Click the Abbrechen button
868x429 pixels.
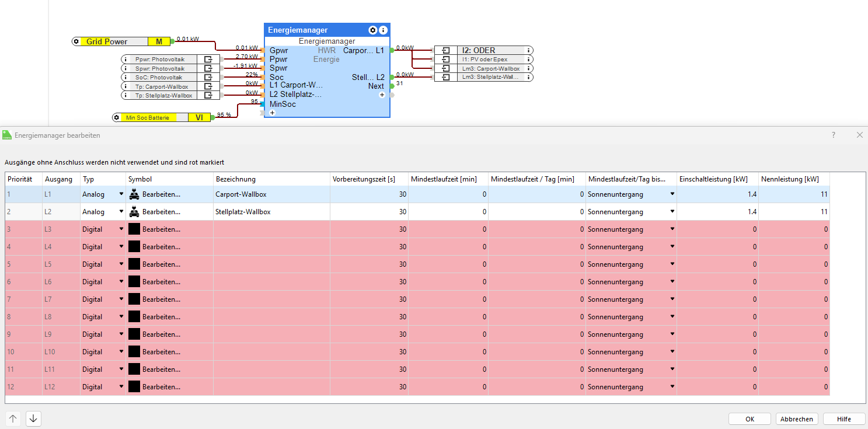click(797, 419)
